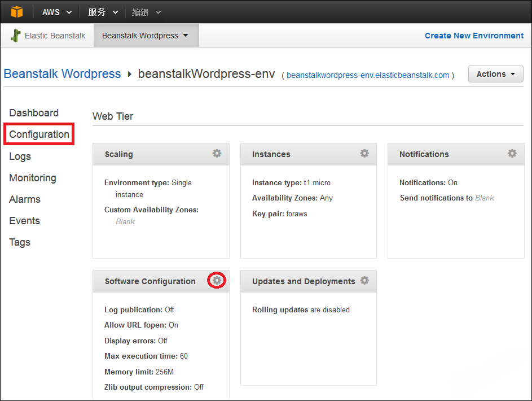Click 'Rolling updates are disabled' text
The width and height of the screenshot is (532, 401).
click(301, 310)
